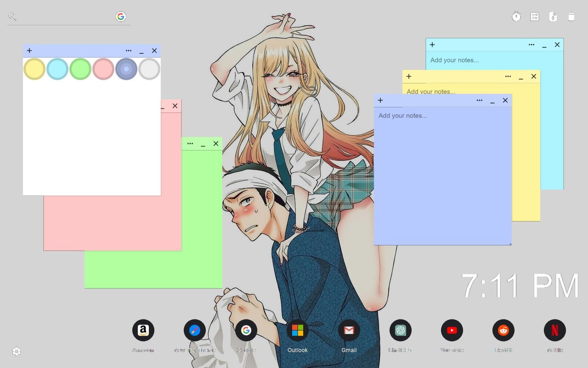Select the dark blue note color swatch

[x=126, y=69]
